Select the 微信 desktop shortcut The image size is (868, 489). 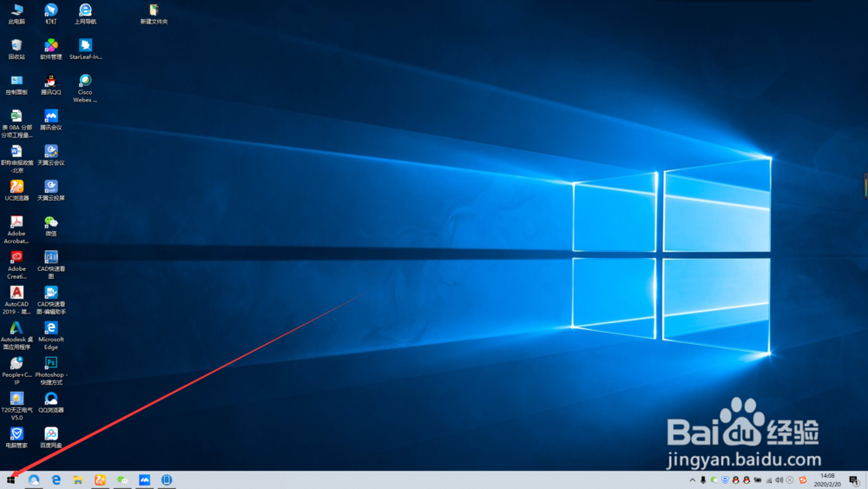tap(51, 227)
